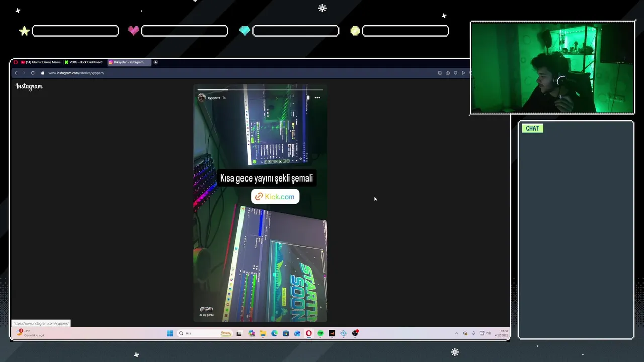Click the 'Kısa gece yayını şekli şemali' caption
Screen dimensions: 644x362
point(267,178)
